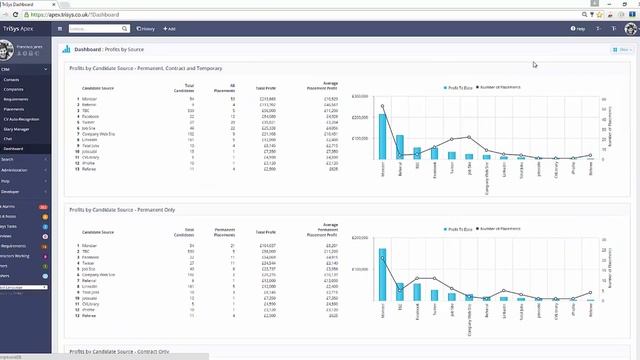Open Contacts in the sidebar
640x360 pixels.
[x=11, y=80]
